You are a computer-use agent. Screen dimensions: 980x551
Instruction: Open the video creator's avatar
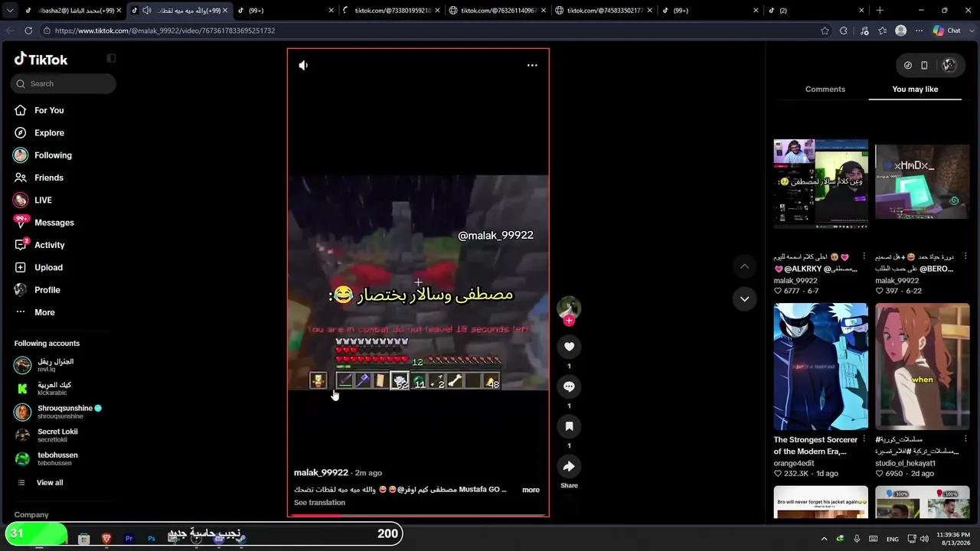tap(569, 308)
